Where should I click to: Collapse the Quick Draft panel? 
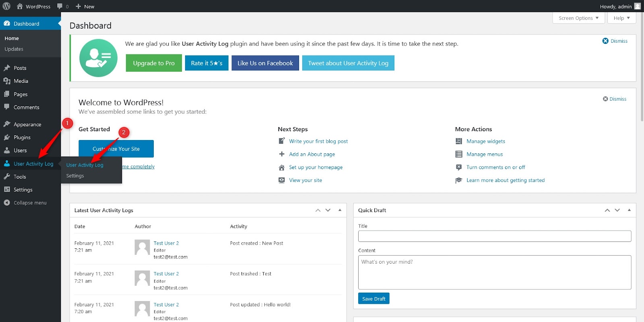pyautogui.click(x=629, y=210)
